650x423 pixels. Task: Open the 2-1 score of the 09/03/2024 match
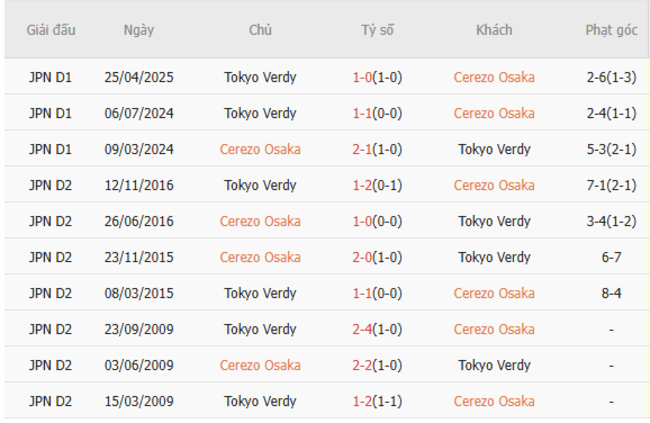pos(377,149)
